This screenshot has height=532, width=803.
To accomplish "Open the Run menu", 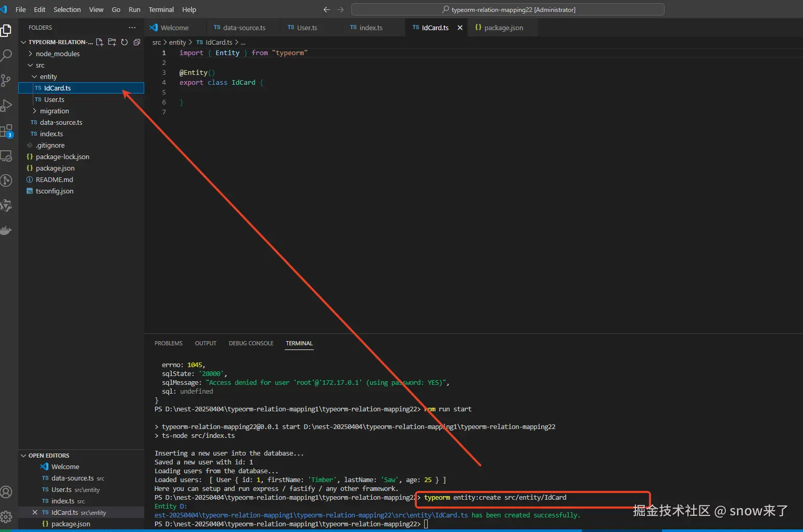I will [134, 9].
